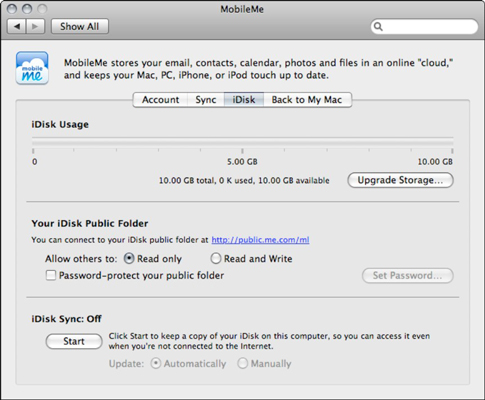Click the Set Password button

pyautogui.click(x=408, y=276)
